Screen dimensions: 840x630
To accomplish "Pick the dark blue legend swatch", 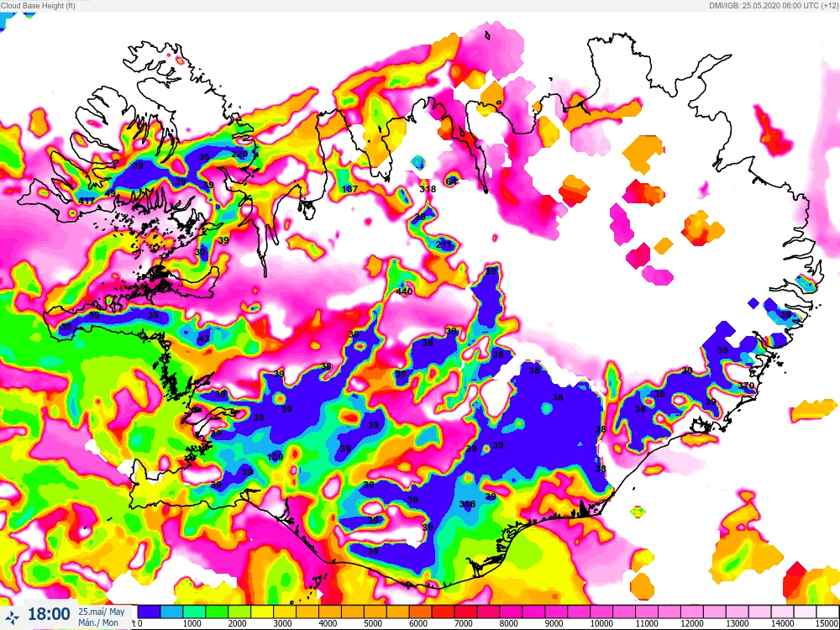I will (x=149, y=612).
